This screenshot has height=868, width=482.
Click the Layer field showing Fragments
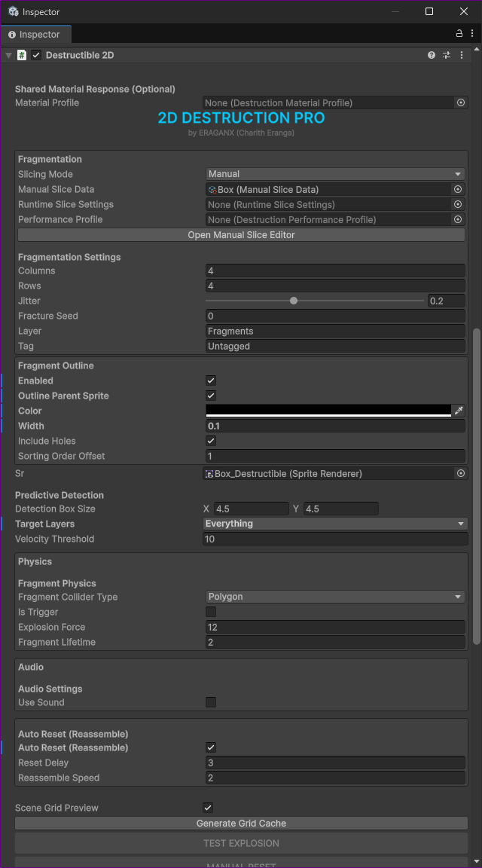(x=335, y=331)
